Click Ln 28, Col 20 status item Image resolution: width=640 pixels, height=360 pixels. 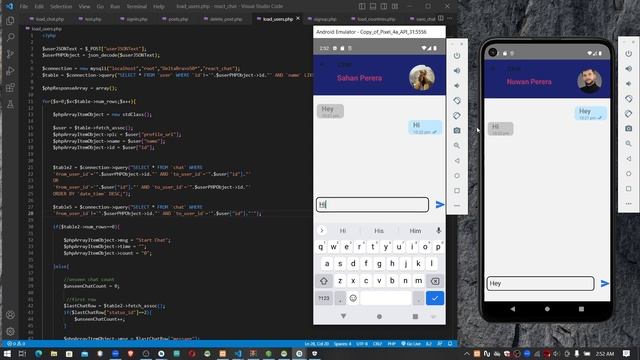click(317, 344)
